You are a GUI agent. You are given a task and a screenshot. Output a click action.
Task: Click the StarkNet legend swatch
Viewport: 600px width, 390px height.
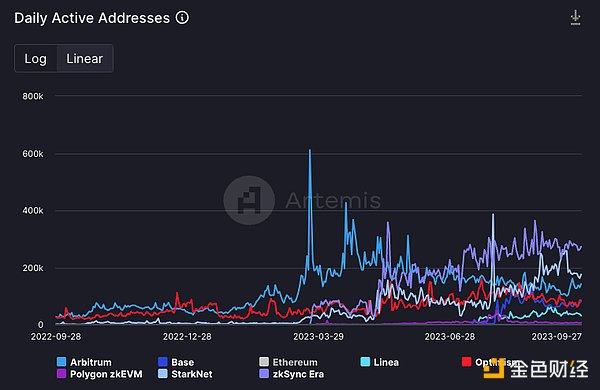pyautogui.click(x=163, y=374)
